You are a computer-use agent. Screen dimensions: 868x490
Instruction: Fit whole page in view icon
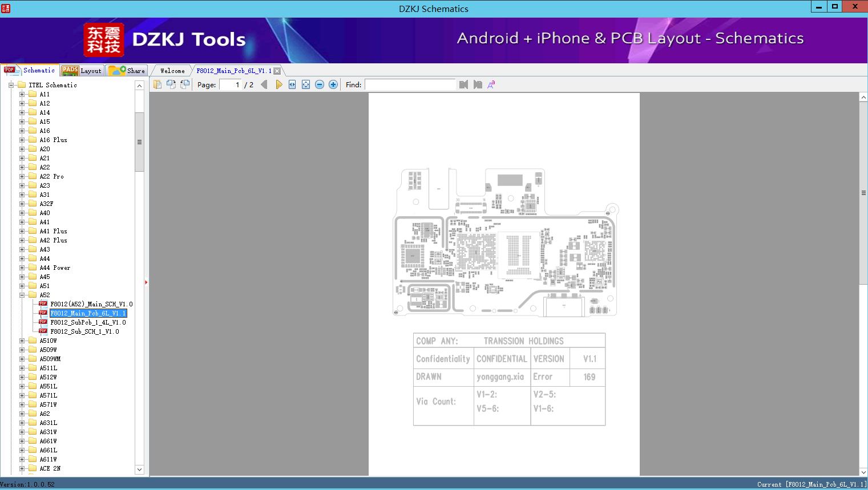[x=306, y=84]
